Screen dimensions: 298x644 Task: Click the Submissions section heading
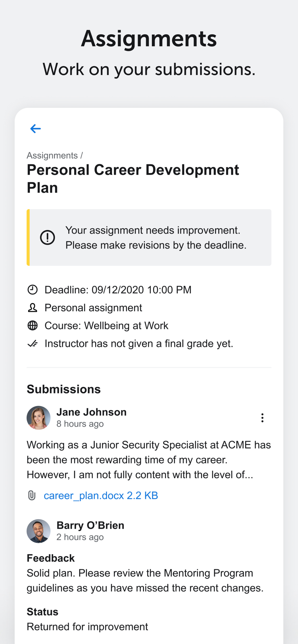pos(64,389)
